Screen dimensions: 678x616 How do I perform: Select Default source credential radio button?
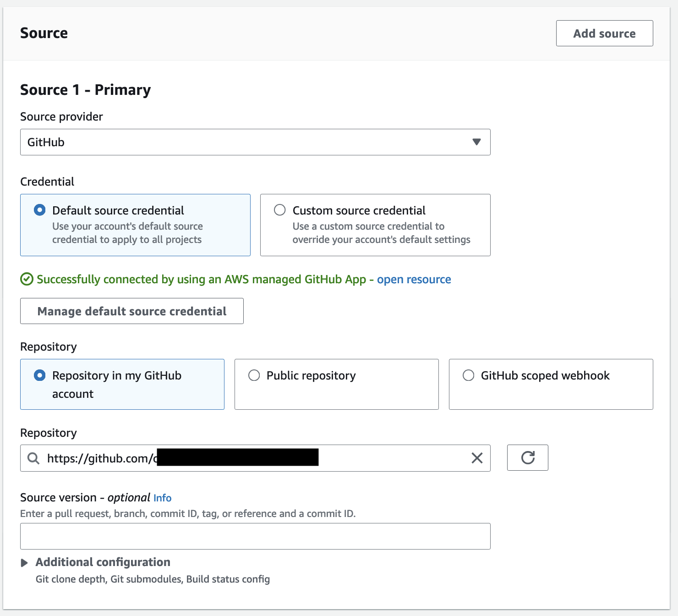click(40, 210)
